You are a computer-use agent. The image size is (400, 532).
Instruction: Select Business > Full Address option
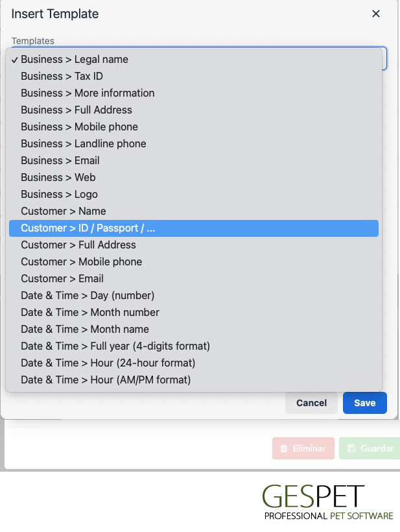pos(194,110)
